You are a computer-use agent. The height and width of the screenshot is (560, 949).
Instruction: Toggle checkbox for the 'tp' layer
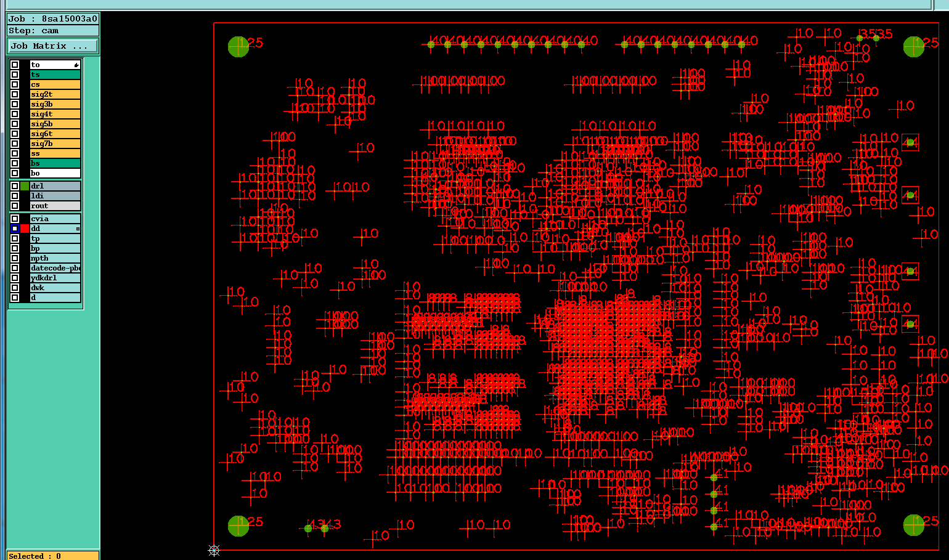pos(15,238)
